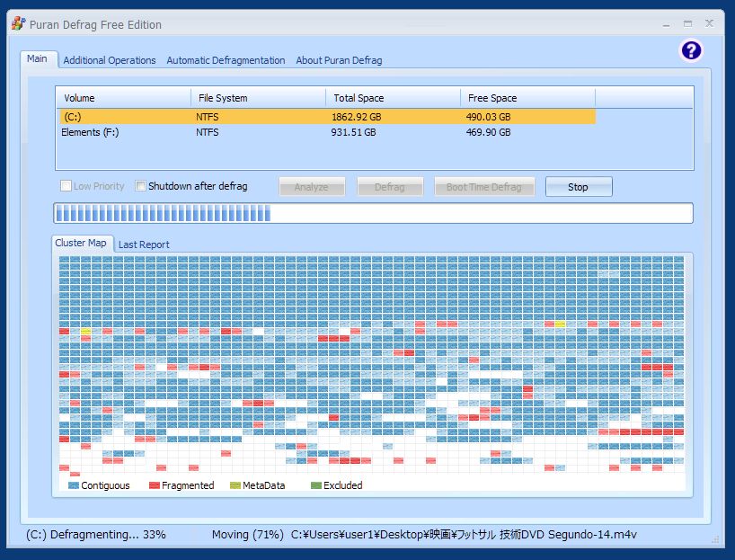Click the MetaData legend label

point(264,485)
